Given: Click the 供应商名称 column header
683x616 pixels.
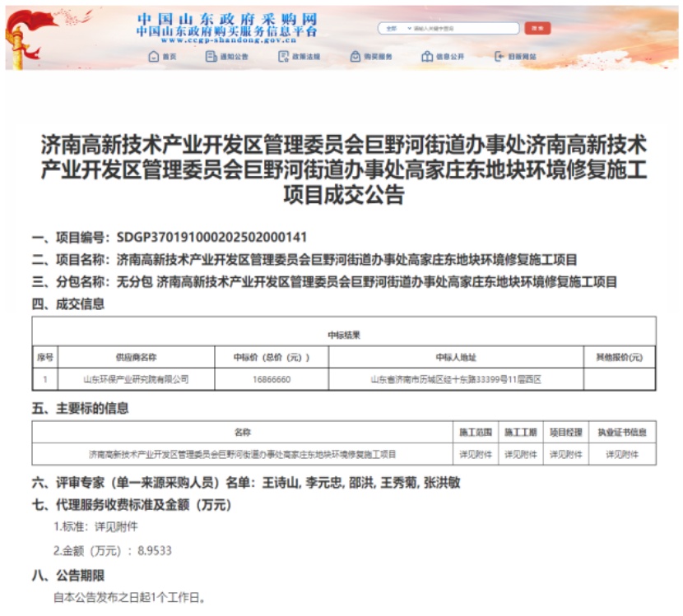Looking at the screenshot, I should 137,358.
